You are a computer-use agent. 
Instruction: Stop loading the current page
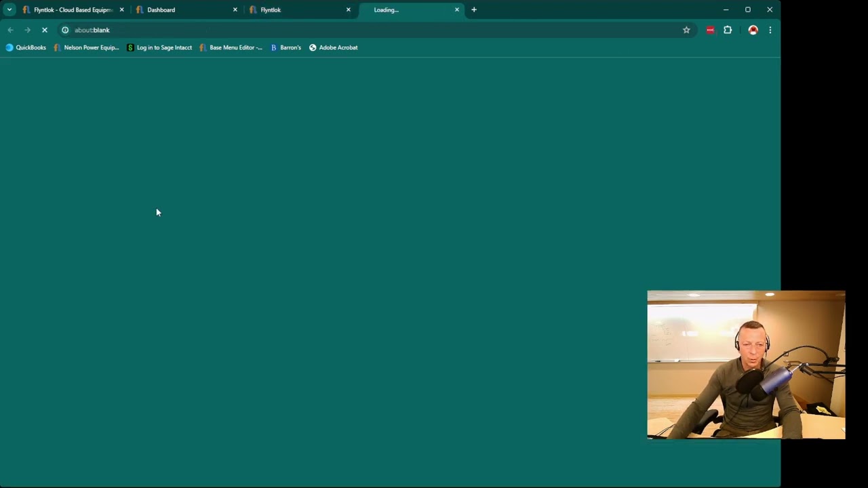coord(44,30)
